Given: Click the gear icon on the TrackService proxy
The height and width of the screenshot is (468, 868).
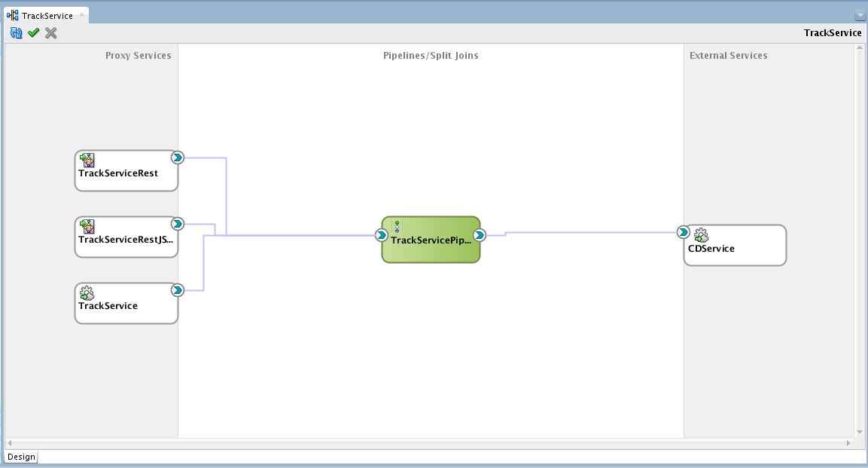Looking at the screenshot, I should (87, 292).
